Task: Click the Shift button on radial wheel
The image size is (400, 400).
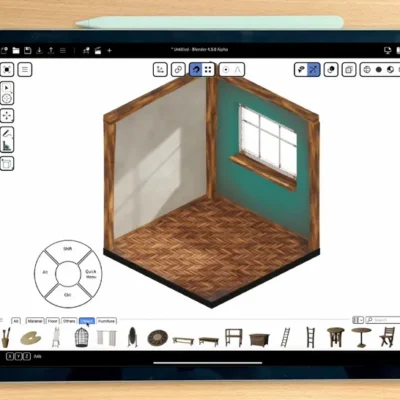Action: coord(68,249)
